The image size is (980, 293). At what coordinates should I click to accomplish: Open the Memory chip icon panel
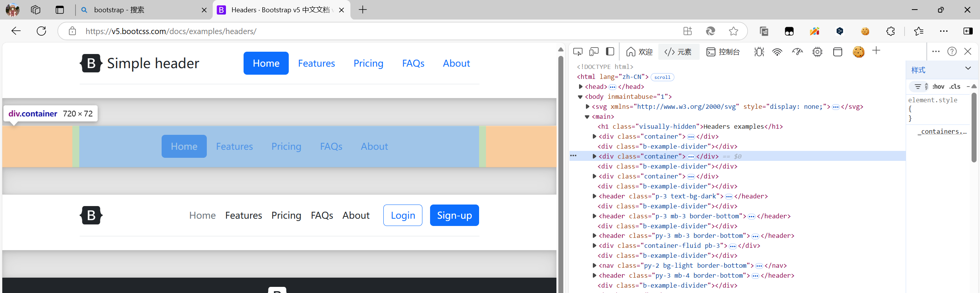(817, 52)
